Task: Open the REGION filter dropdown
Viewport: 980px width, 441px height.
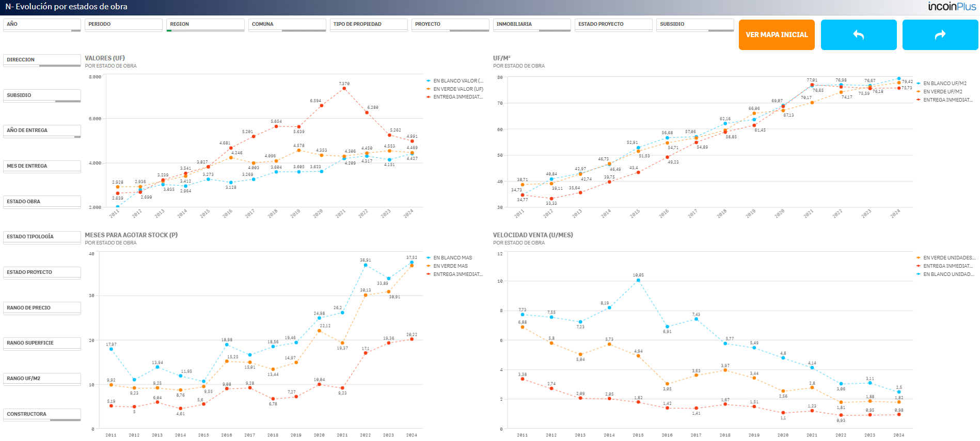Action: pos(206,25)
